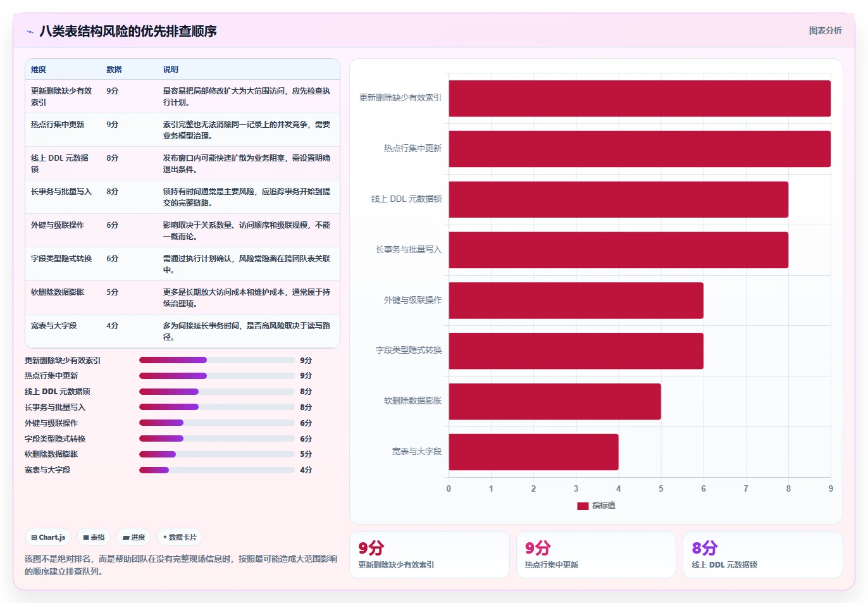Click the title icon beside 八类表结构风险的优先排查顺序
The width and height of the screenshot is (868, 603).
click(30, 32)
